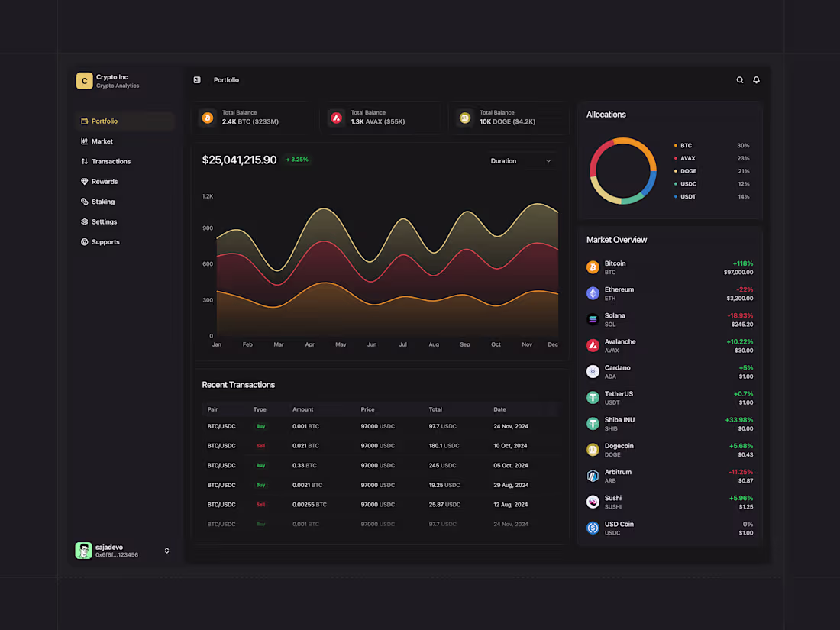Click the account switcher chevron next to sajadevo
Screen dimensions: 840x630
(x=166, y=550)
